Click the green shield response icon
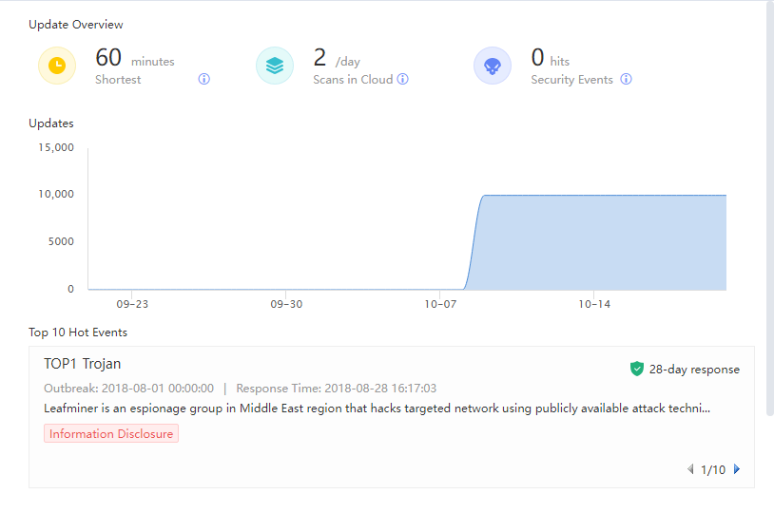774x532 pixels. coord(637,369)
